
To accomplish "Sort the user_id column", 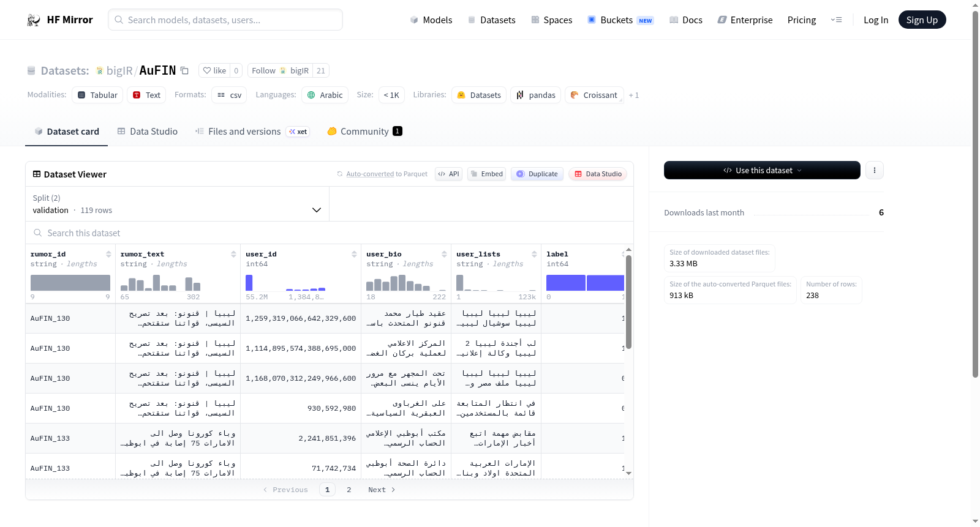I will [x=354, y=254].
